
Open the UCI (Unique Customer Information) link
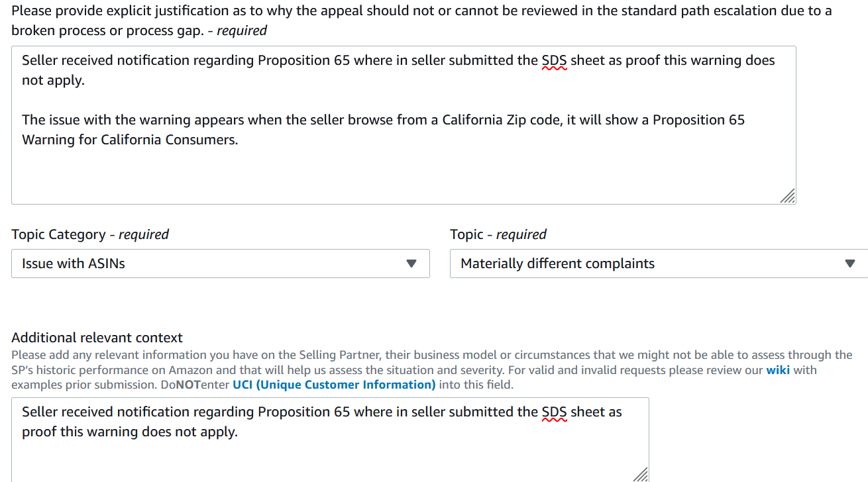pos(334,385)
